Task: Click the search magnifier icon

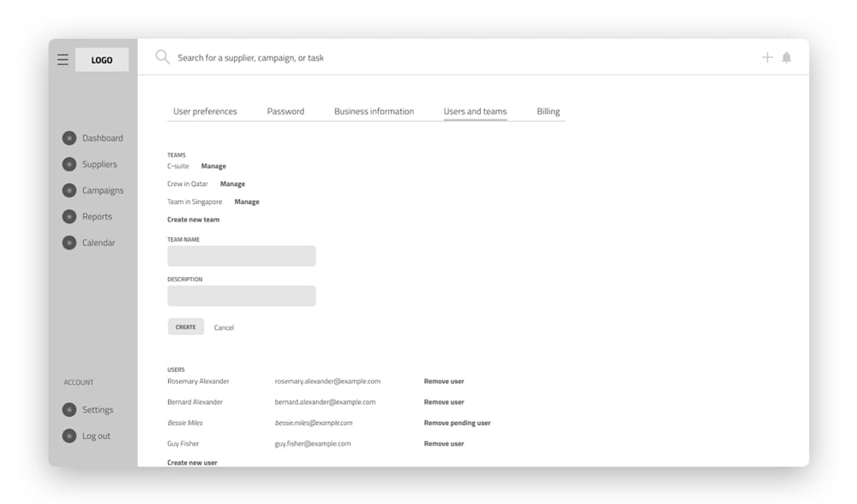Action: click(x=162, y=57)
